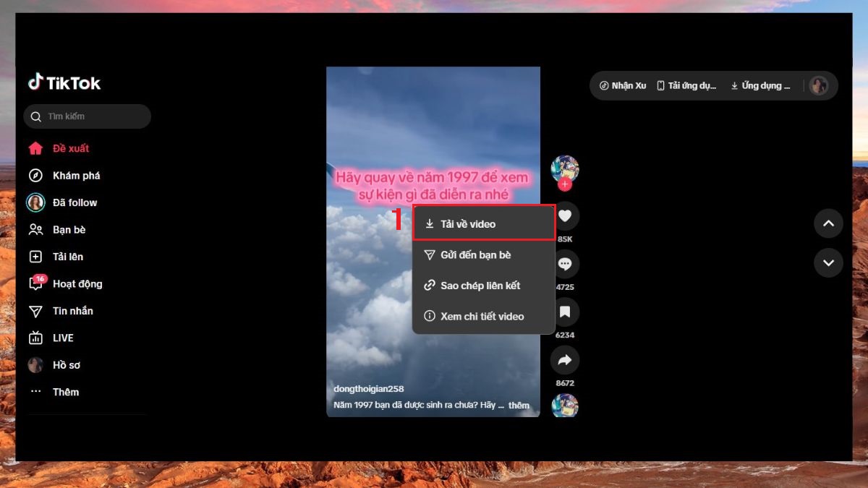The height and width of the screenshot is (488, 868).
Task: Bookmark the video with the save icon
Action: tap(565, 312)
